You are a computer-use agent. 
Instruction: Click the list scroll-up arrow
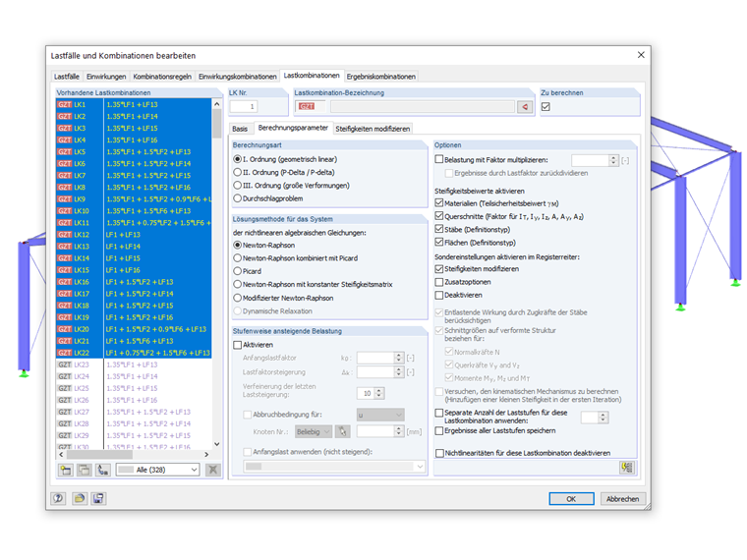[217, 104]
